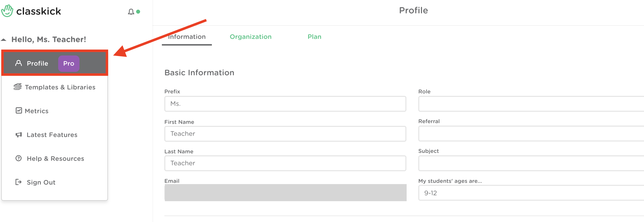Open Templates & Libraries menu item

click(x=60, y=87)
